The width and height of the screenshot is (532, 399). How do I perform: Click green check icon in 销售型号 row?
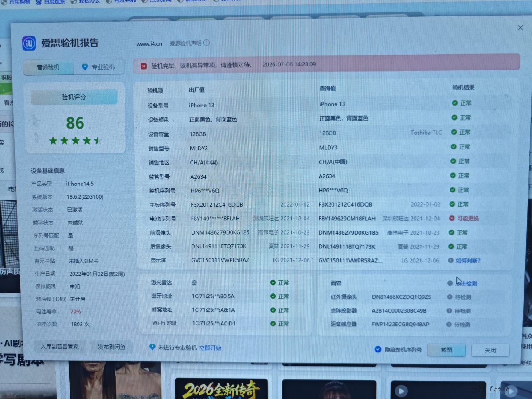pos(454,147)
